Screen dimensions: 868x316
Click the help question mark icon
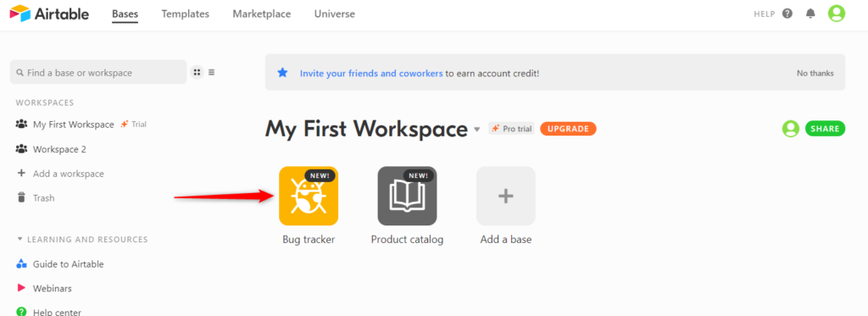[x=787, y=14]
